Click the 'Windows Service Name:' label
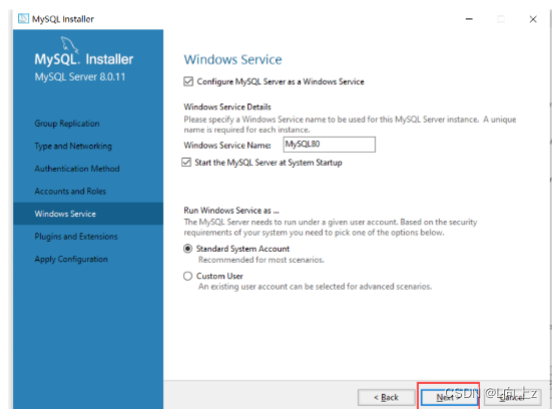 click(x=227, y=145)
